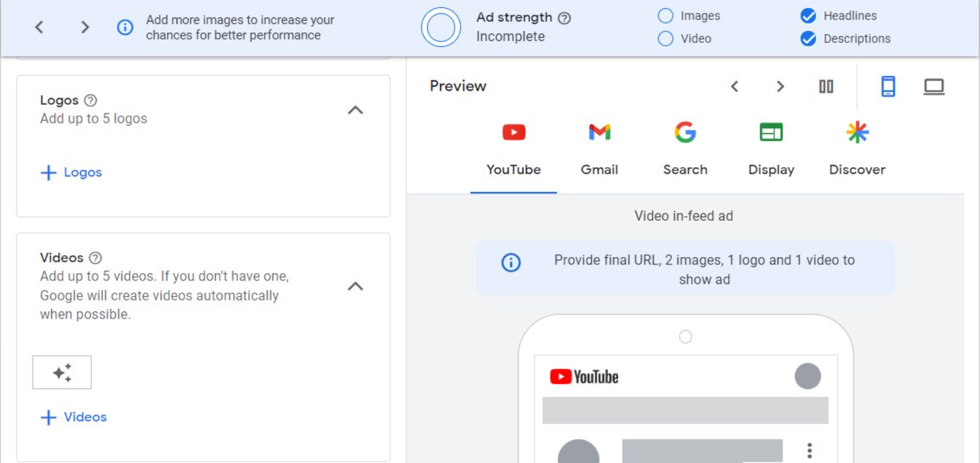Viewport: 980px width, 463px height.
Task: Switch preview to desktop laptop icon
Action: pos(934,87)
